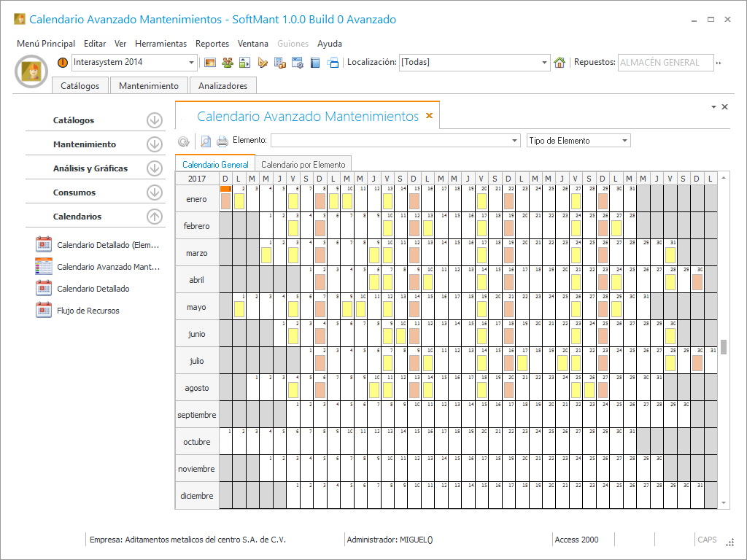
Task: Open the Localización dropdown list
Action: coord(544,63)
